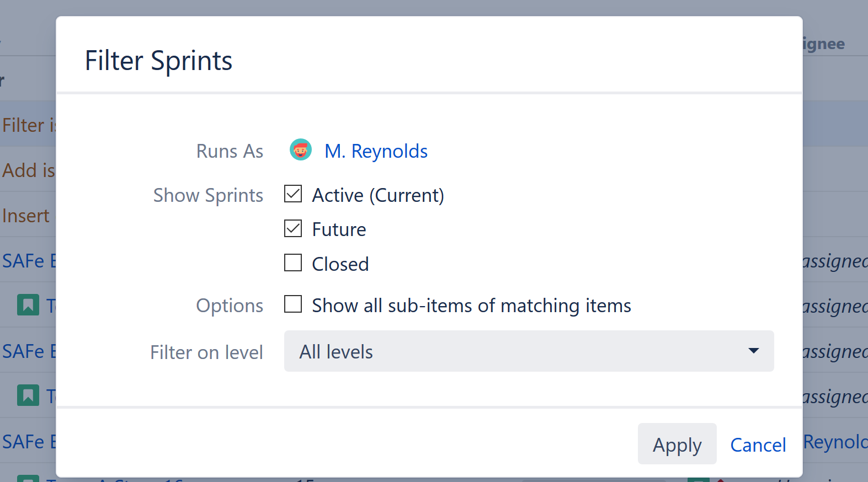The height and width of the screenshot is (482, 868).
Task: Click the Filter Sprints dialog title
Action: [158, 61]
